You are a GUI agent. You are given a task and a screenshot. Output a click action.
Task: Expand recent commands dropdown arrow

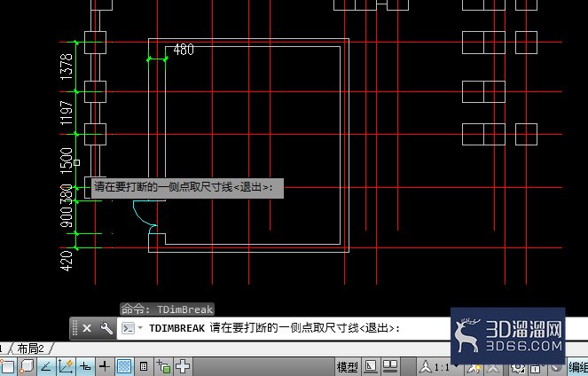pyautogui.click(x=140, y=328)
